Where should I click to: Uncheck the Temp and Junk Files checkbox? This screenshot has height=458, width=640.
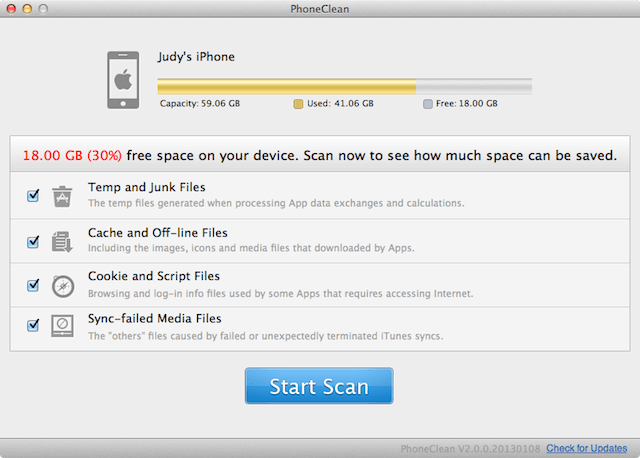(x=33, y=196)
